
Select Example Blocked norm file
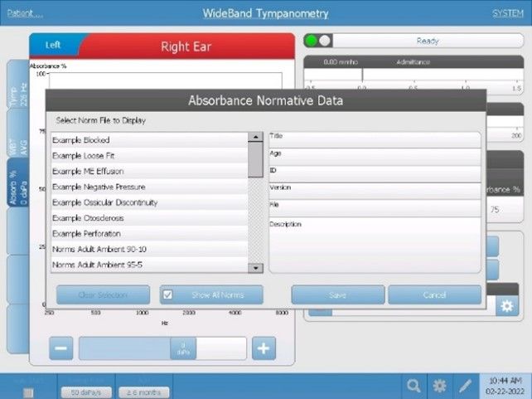click(x=150, y=140)
